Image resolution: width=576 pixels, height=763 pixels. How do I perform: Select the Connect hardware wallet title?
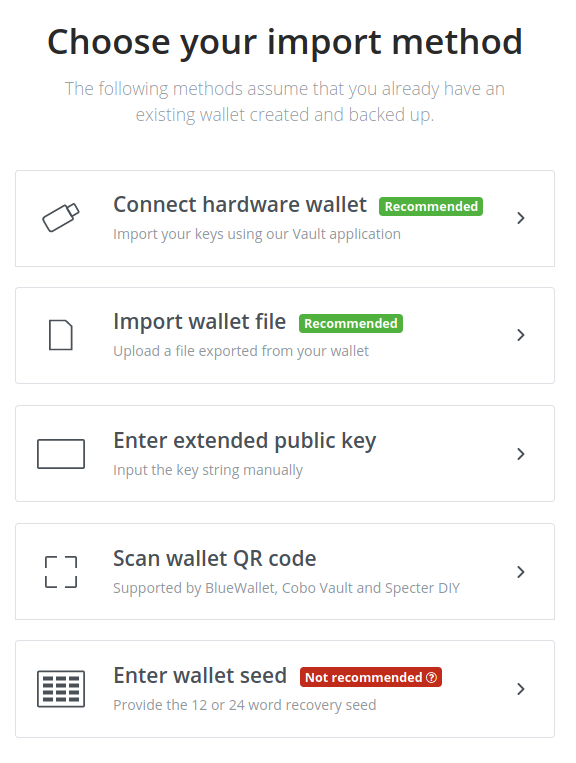240,204
